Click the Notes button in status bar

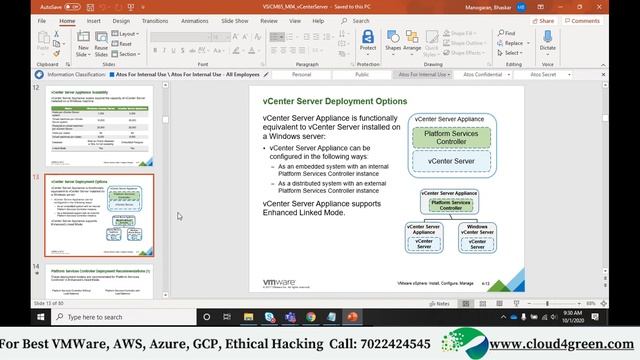coord(440,304)
